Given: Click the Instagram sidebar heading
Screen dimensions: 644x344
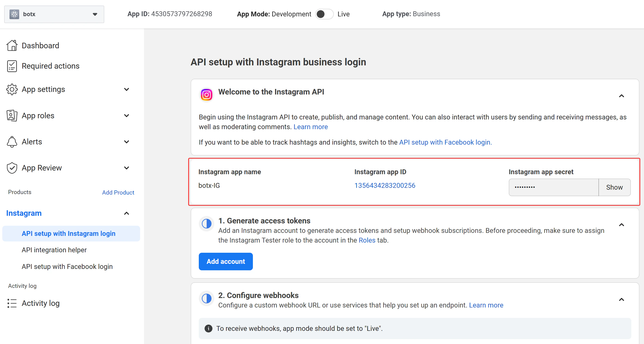Looking at the screenshot, I should pos(24,213).
